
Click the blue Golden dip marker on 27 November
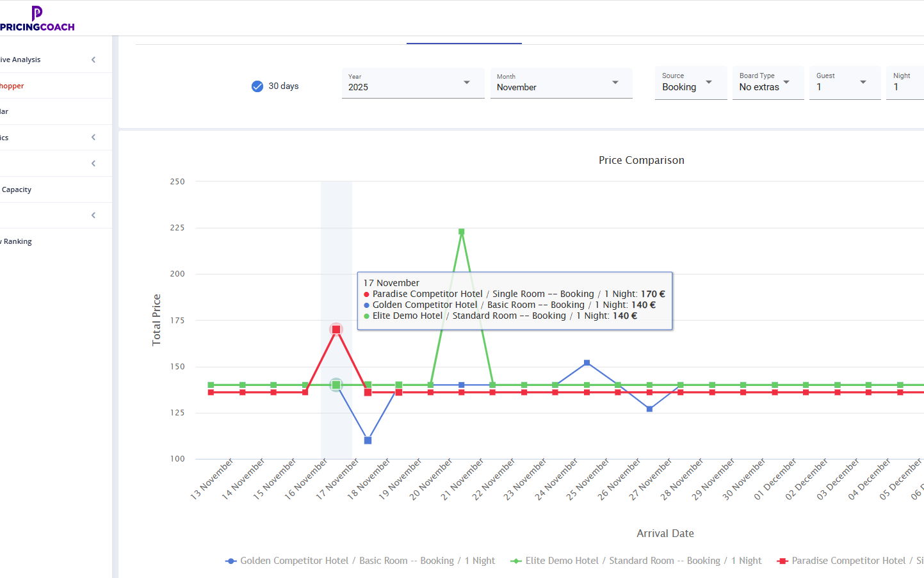tap(649, 408)
